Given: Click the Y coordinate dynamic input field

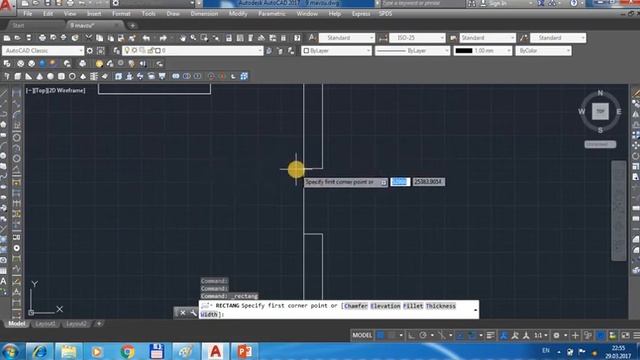Looking at the screenshot, I should [429, 182].
